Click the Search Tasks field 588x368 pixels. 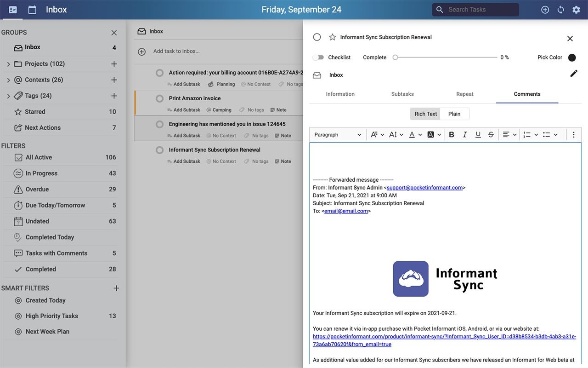475,10
